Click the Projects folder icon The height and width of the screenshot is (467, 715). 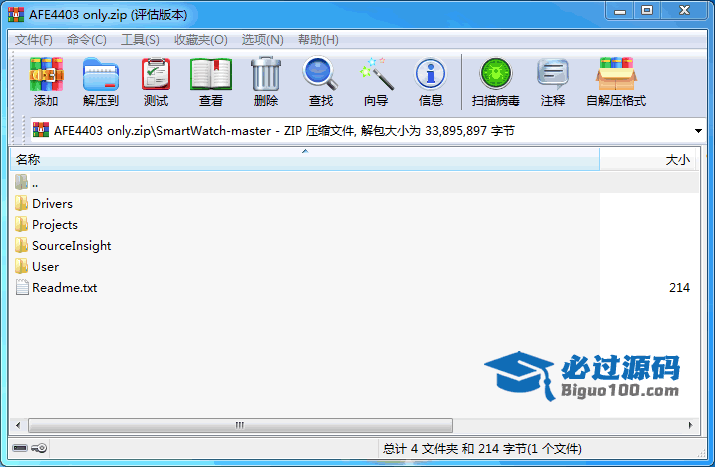[x=21, y=224]
